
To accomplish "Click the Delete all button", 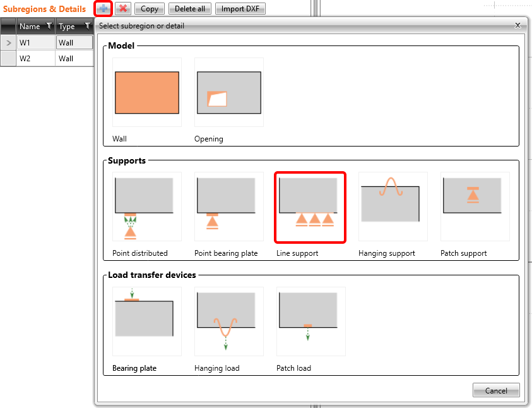I will [189, 9].
